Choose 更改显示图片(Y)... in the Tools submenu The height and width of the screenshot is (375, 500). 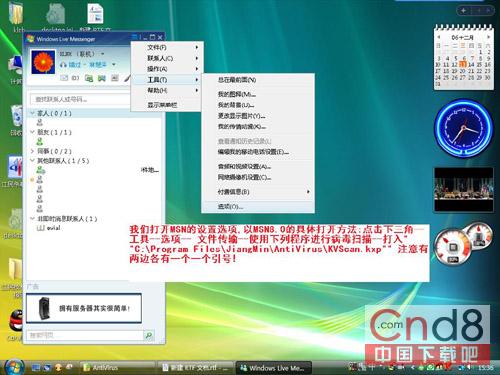coord(258,116)
